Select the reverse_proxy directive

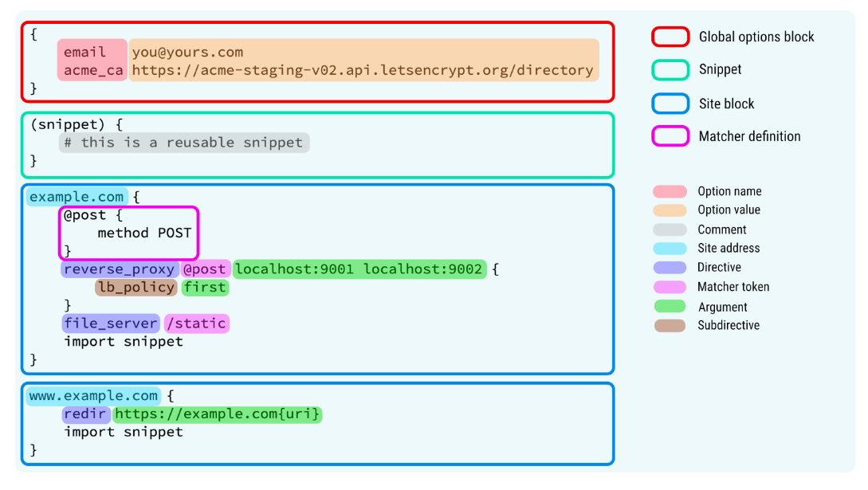pos(120,269)
